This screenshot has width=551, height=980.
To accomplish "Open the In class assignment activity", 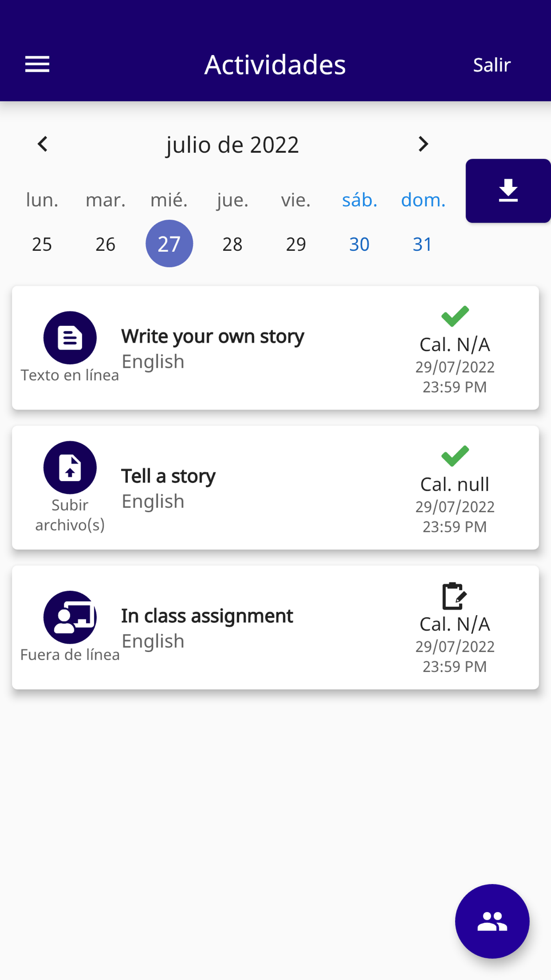I will coord(275,627).
